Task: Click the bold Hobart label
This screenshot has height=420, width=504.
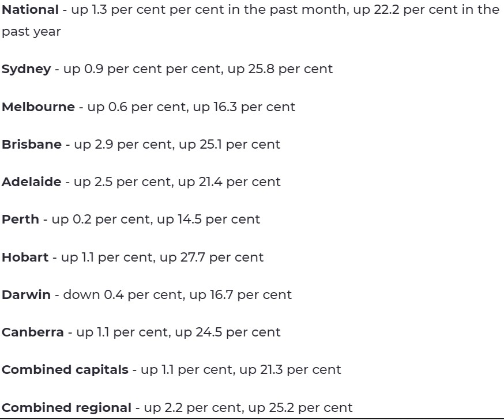Action: (25, 258)
